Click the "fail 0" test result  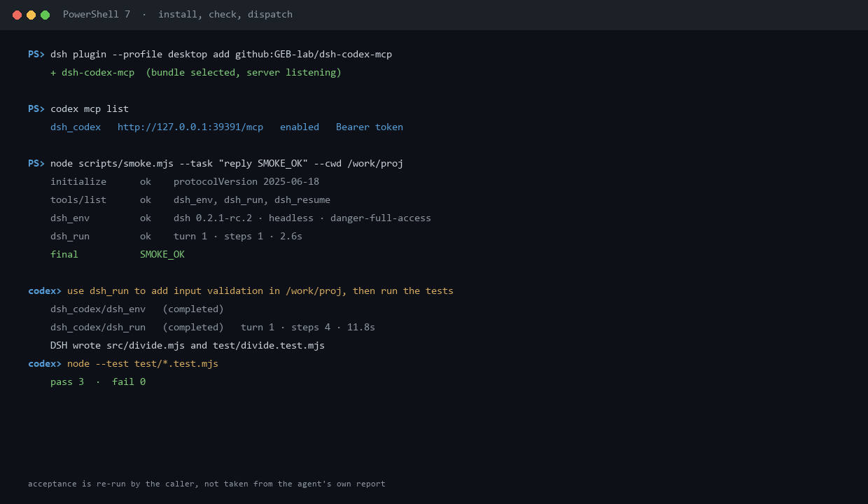129,382
